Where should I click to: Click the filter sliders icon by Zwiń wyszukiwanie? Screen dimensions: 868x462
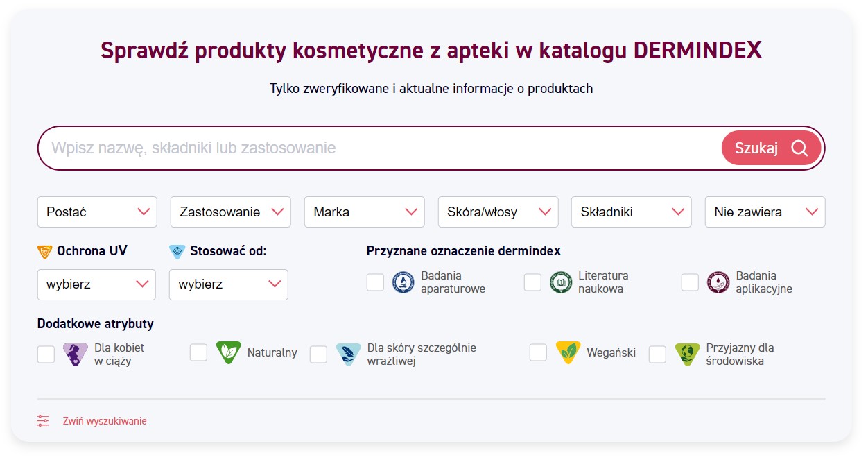pyautogui.click(x=43, y=421)
